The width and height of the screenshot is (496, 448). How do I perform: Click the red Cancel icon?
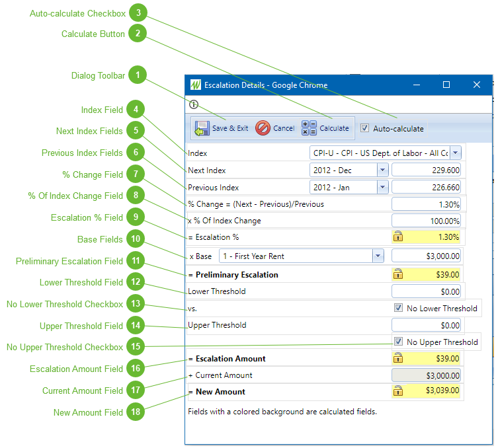click(x=263, y=128)
